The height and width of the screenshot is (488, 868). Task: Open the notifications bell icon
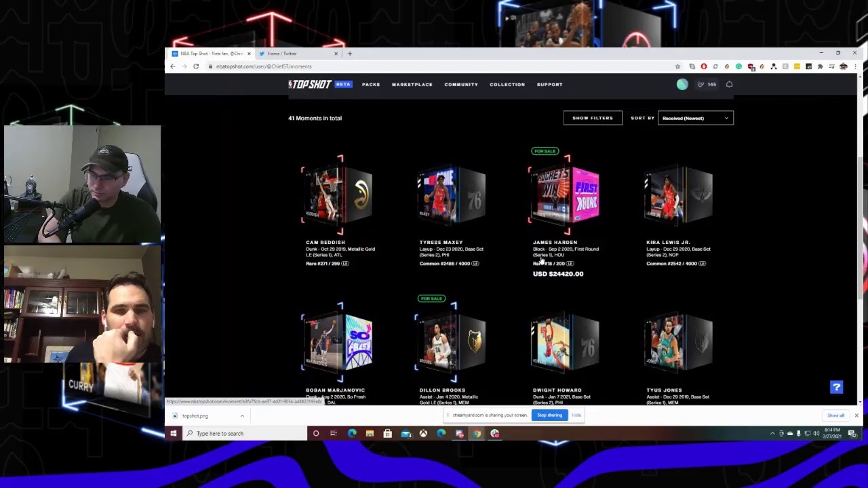click(x=730, y=84)
